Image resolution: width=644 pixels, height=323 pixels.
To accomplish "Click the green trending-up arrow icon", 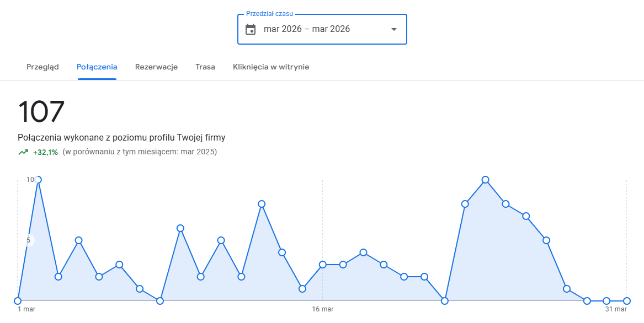I will [23, 152].
